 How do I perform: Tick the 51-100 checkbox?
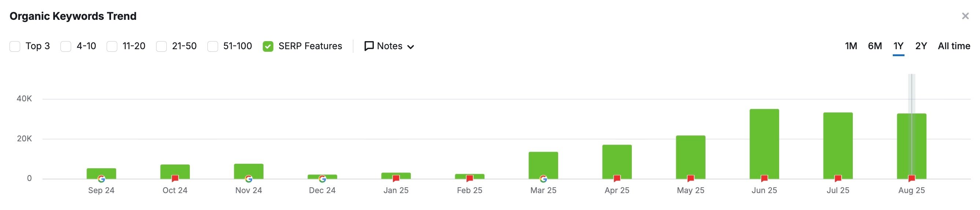[213, 47]
